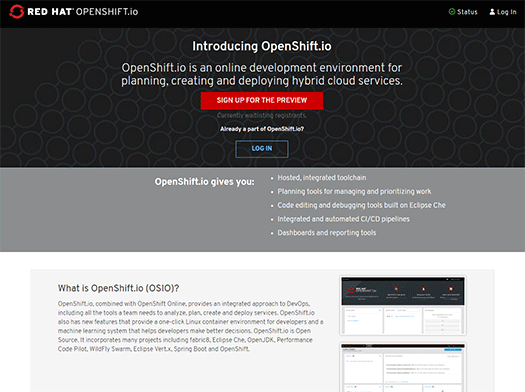Screen dimensions: 525x392
Task: Click the Introducing OpenShift.io heading
Action: tap(262, 46)
